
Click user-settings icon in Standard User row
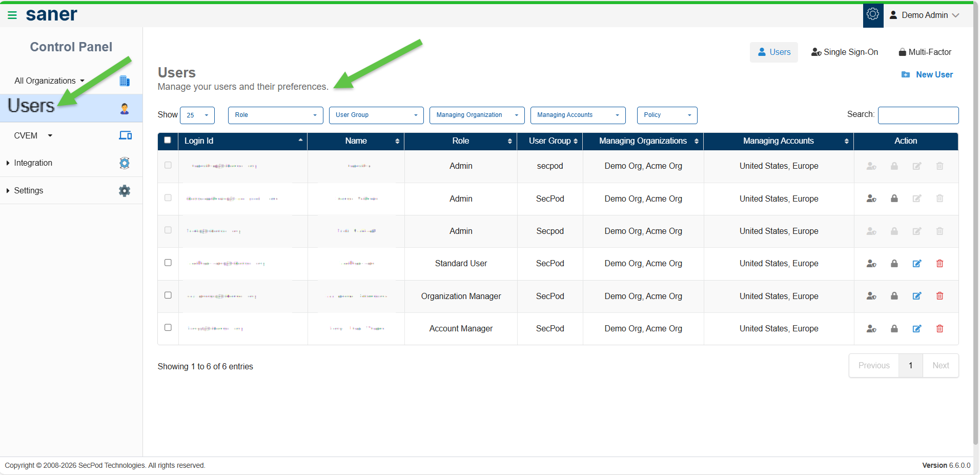871,264
